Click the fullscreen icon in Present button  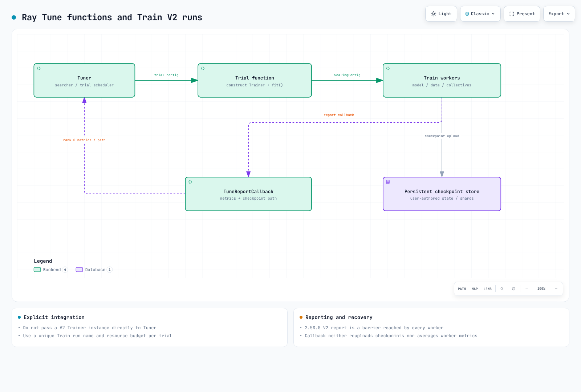pos(512,14)
